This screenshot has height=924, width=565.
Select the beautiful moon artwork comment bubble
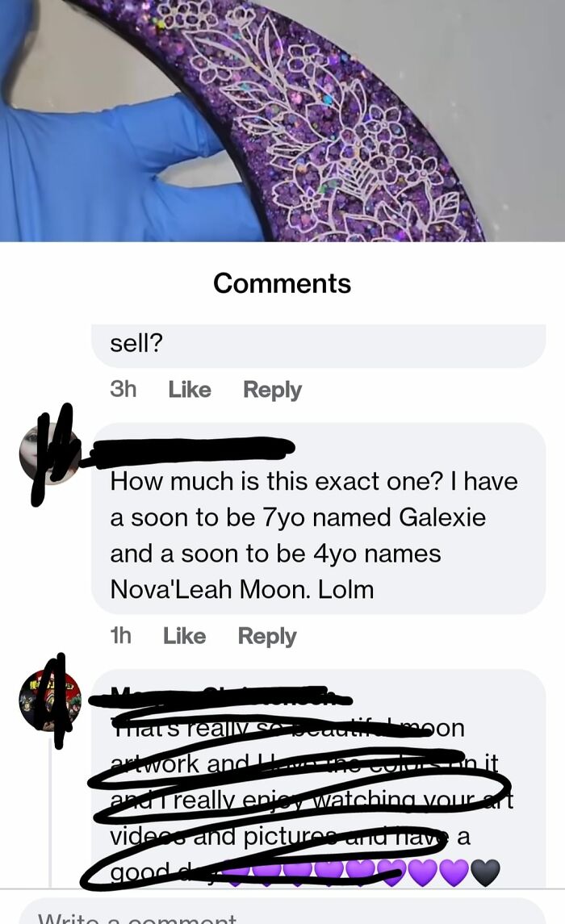point(318,779)
